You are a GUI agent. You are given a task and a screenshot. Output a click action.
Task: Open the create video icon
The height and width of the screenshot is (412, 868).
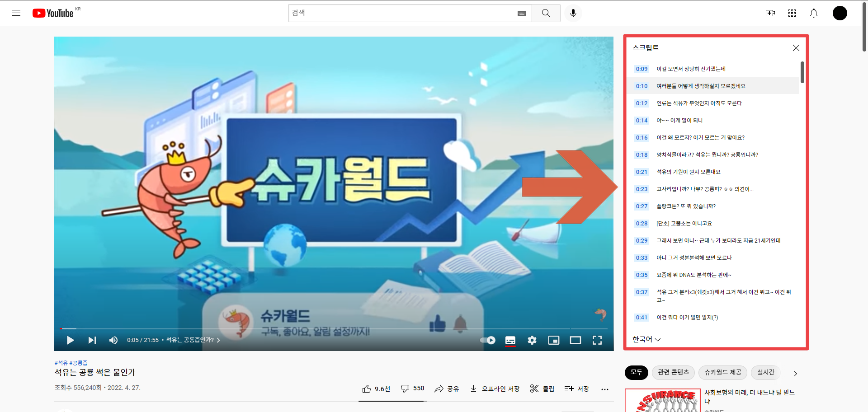(770, 13)
